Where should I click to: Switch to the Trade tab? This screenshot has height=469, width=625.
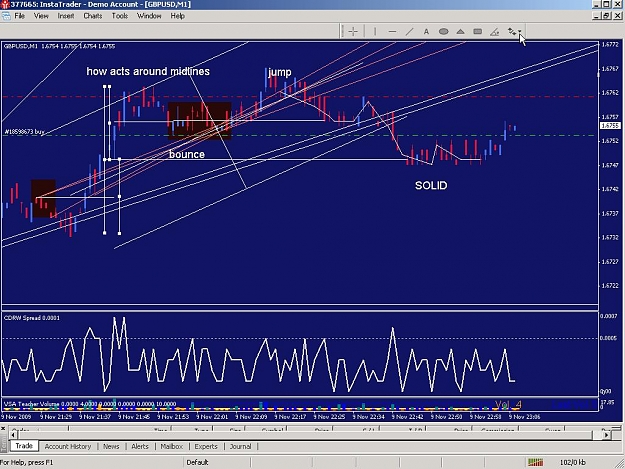(x=24, y=446)
